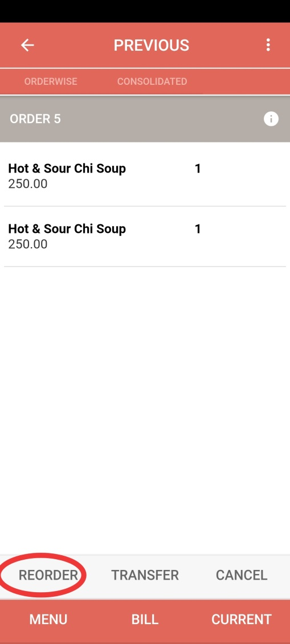
Task: Tap empty area below the order list
Action: point(145,411)
